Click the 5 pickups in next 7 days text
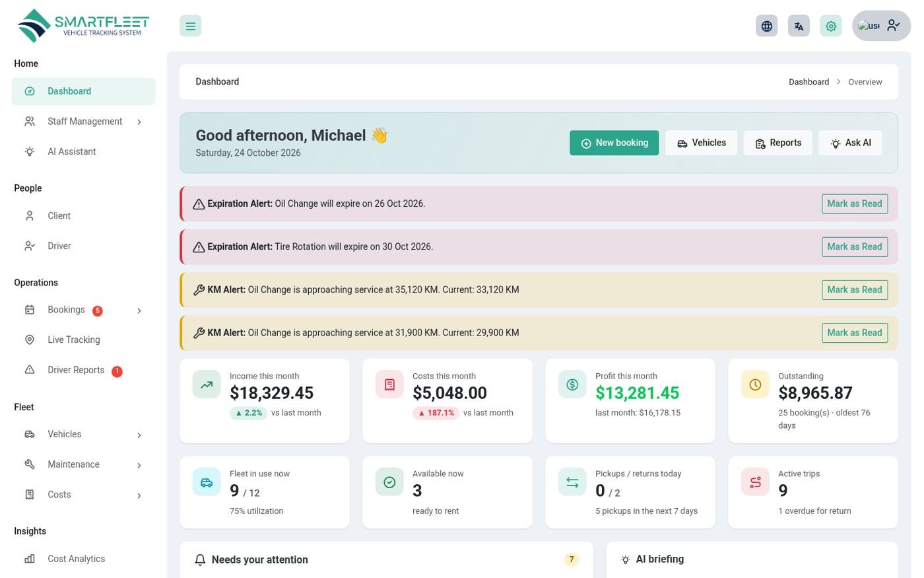Viewport: 924px width, 578px height. (646, 511)
